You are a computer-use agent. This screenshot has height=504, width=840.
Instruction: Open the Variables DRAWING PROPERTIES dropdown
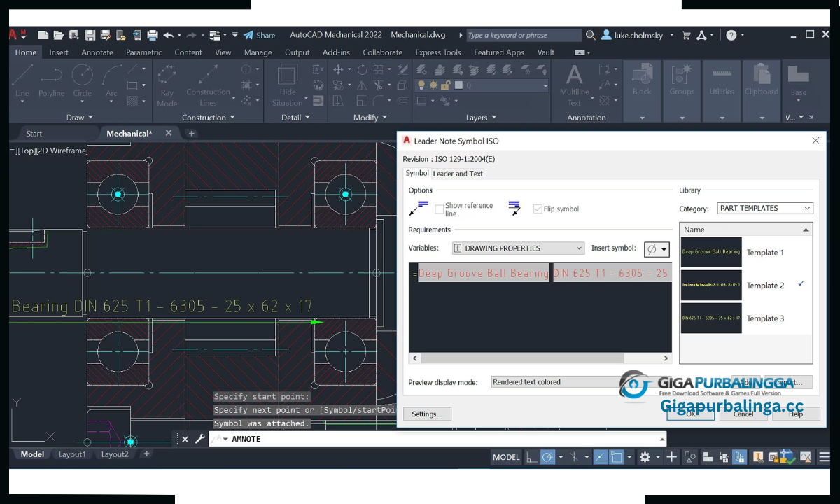coord(518,248)
